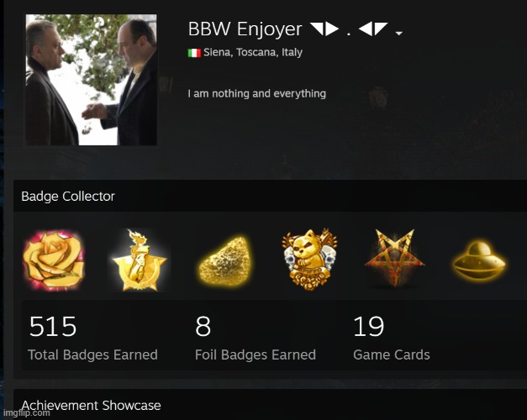The width and height of the screenshot is (527, 420).
Task: Click the triangle symbols right after Enjoyer
Action: 324,29
